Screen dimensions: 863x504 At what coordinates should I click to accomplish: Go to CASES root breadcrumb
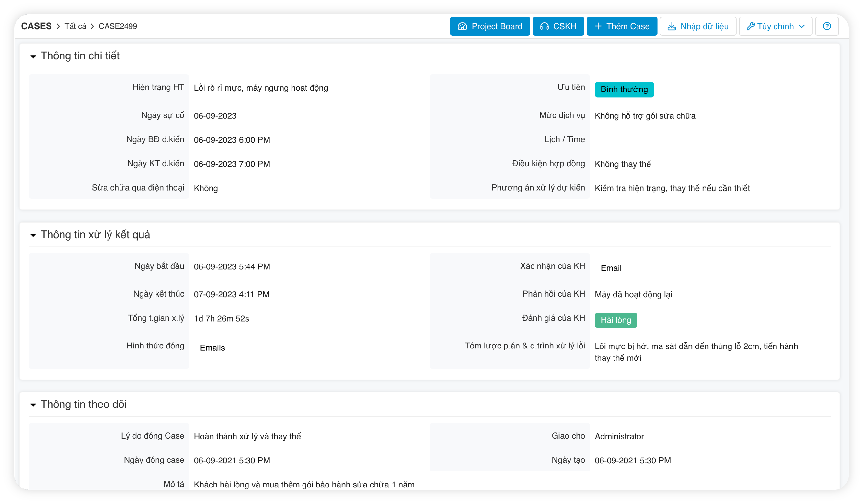(x=36, y=26)
